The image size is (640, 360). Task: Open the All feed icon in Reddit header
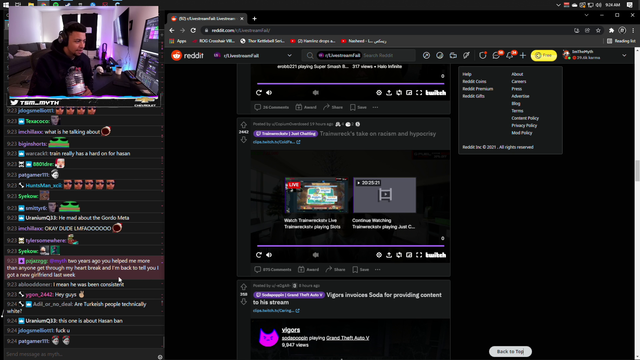point(440,56)
